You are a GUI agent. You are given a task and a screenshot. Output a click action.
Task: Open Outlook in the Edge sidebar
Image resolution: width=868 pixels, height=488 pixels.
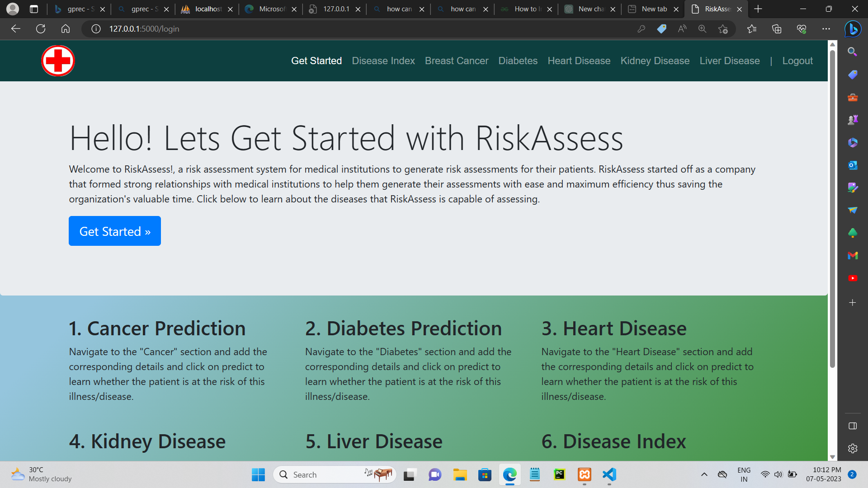(853, 165)
